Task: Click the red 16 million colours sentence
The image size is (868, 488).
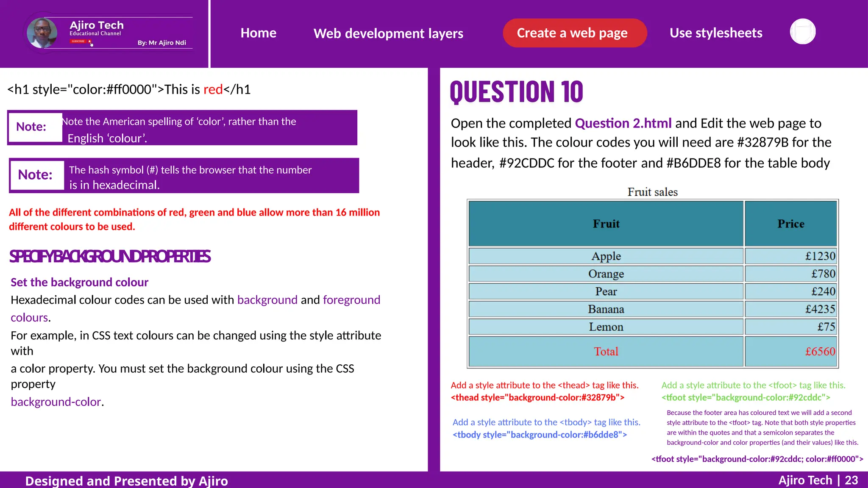Action: point(195,219)
